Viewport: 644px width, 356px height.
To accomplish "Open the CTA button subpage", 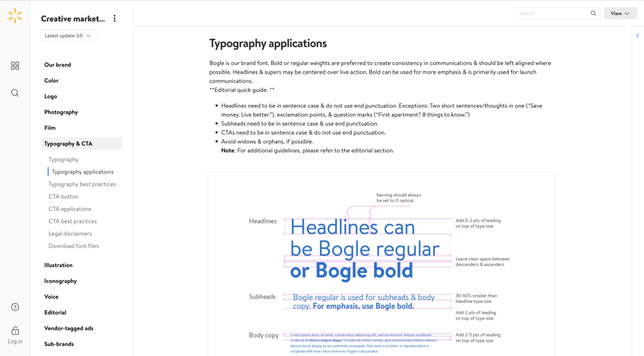I will tap(64, 197).
